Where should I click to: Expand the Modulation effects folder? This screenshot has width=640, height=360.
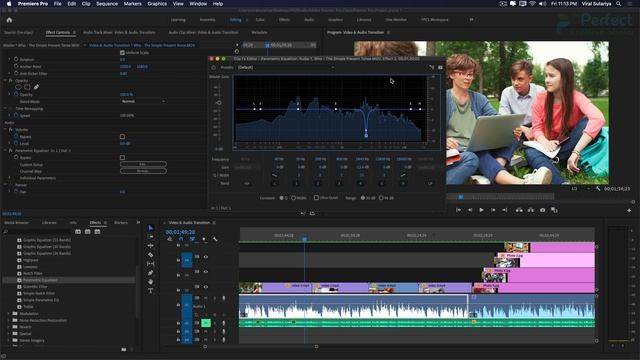click(x=9, y=314)
